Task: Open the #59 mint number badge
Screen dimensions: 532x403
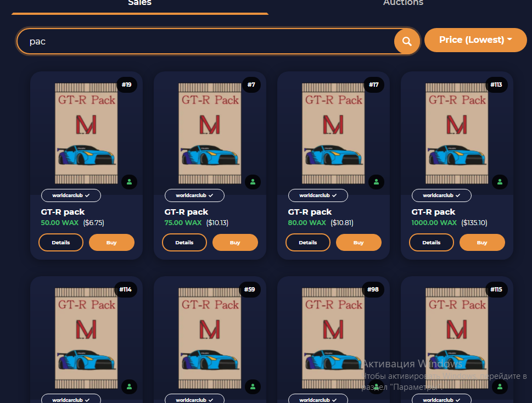Action: click(x=249, y=290)
